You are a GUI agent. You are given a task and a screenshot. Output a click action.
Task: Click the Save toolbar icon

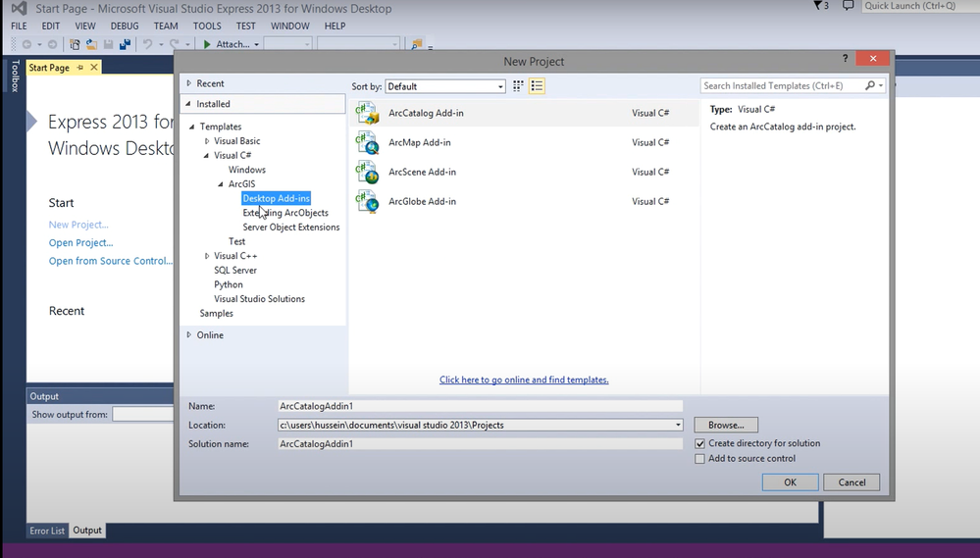tap(108, 44)
